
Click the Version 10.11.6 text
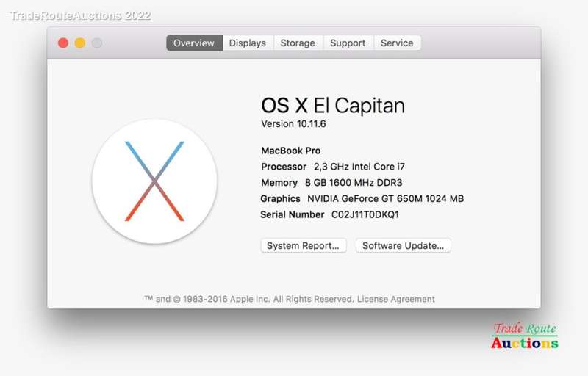[x=293, y=124]
